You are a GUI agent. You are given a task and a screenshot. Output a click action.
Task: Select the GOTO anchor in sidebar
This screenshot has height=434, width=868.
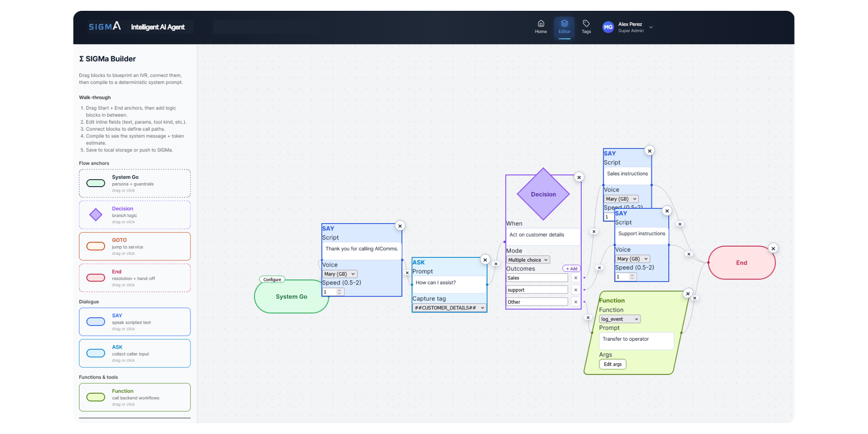pos(135,247)
